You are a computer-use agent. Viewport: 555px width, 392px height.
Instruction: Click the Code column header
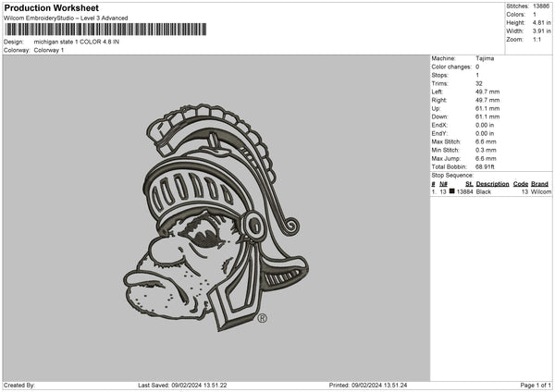(521, 184)
